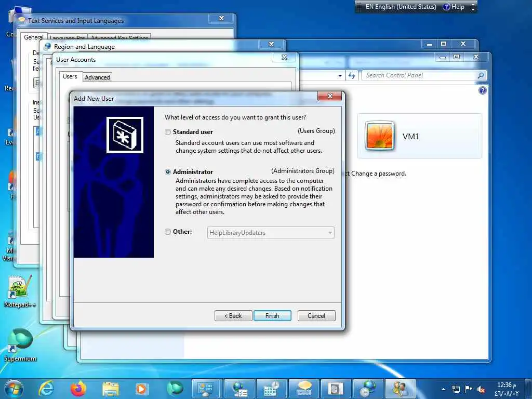Click the Back button
This screenshot has width=532, height=399.
coord(233,316)
